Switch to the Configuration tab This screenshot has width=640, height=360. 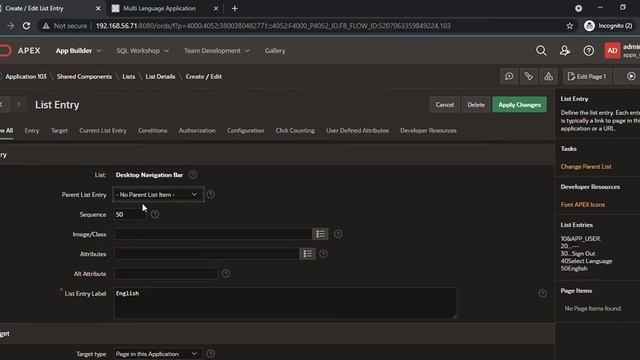(x=246, y=131)
